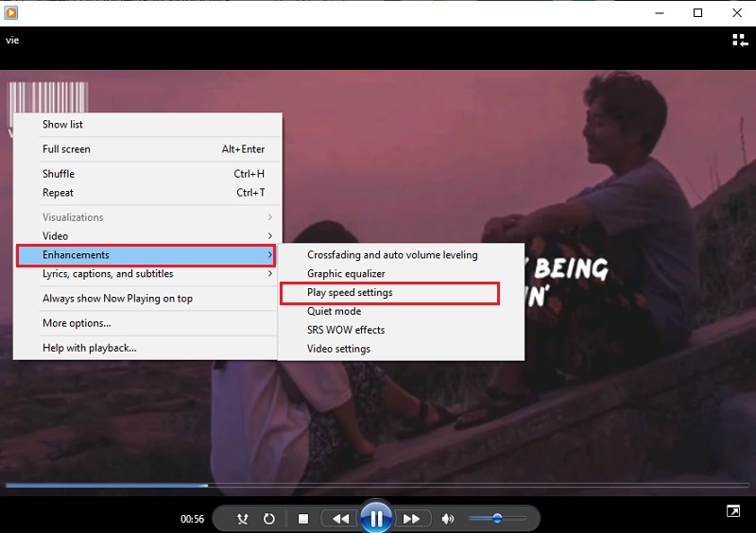
Task: Click the Next fast-forward button
Action: (411, 519)
